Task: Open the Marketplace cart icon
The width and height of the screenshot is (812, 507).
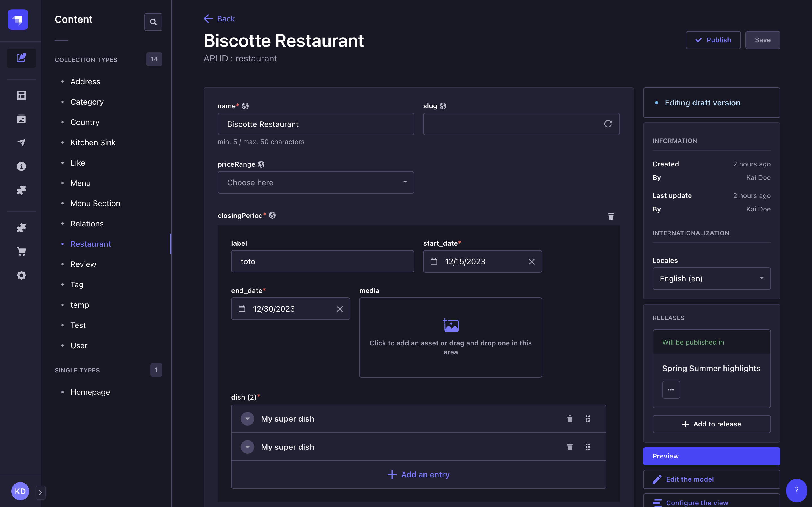Action: [21, 251]
